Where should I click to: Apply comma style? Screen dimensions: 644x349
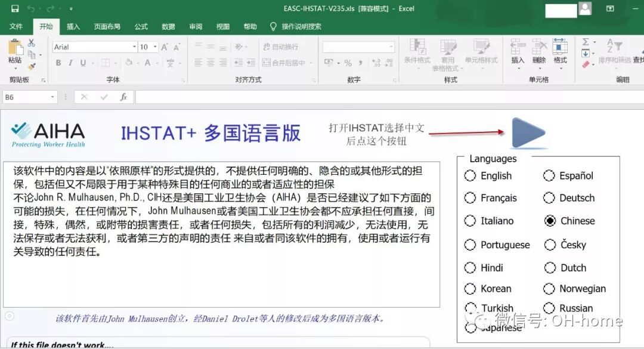coord(360,63)
